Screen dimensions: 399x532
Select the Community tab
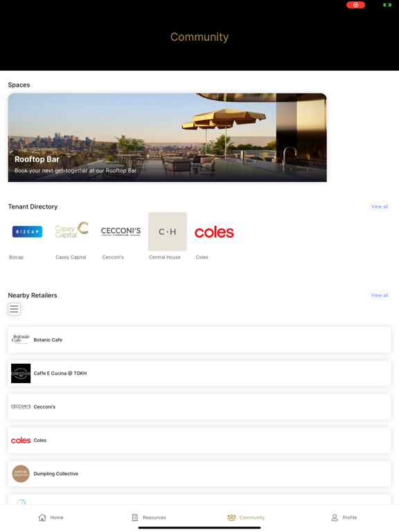pyautogui.click(x=246, y=517)
